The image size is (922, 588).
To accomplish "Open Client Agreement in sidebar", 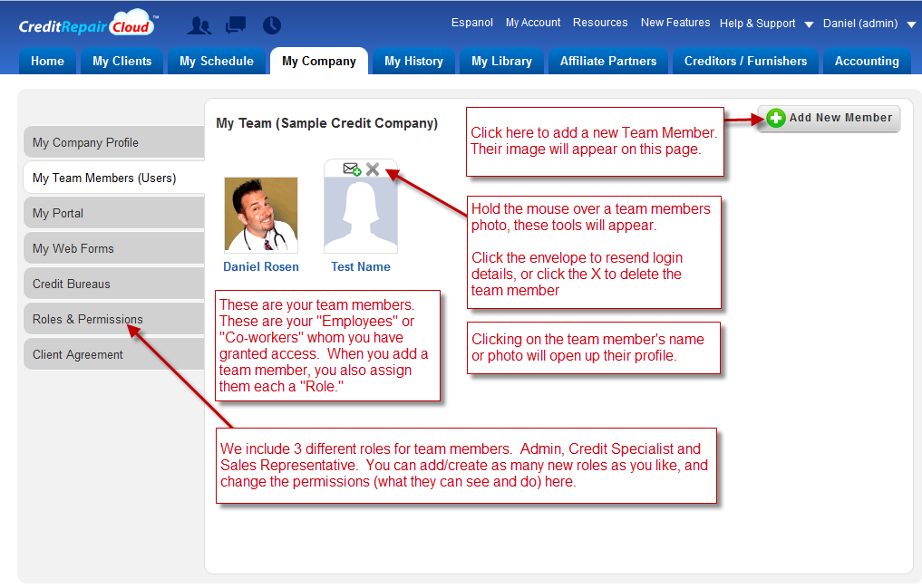I will click(114, 354).
